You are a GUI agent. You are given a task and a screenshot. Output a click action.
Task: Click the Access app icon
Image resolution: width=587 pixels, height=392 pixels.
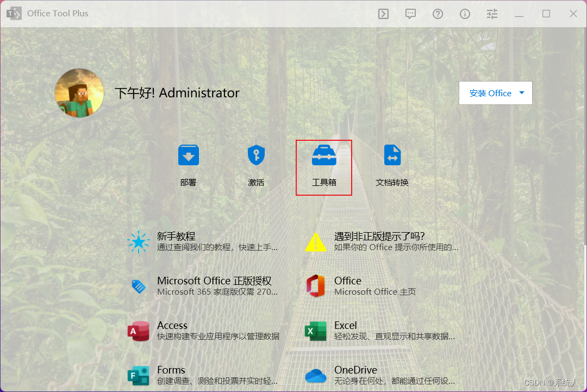coord(139,331)
